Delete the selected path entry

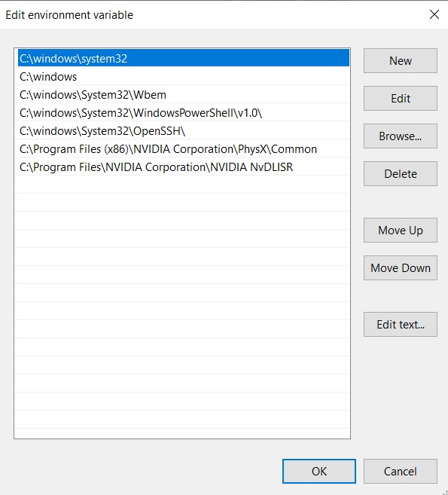coord(401,173)
